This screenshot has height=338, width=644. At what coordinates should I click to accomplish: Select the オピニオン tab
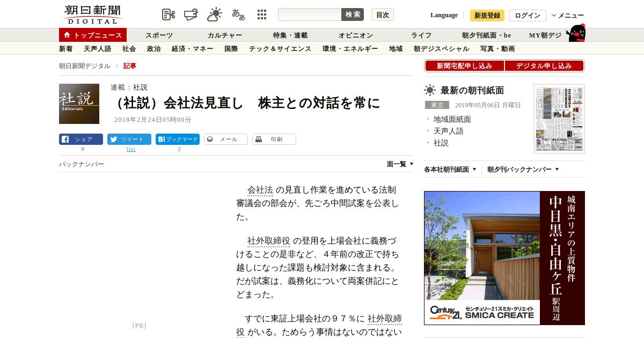pos(356,35)
